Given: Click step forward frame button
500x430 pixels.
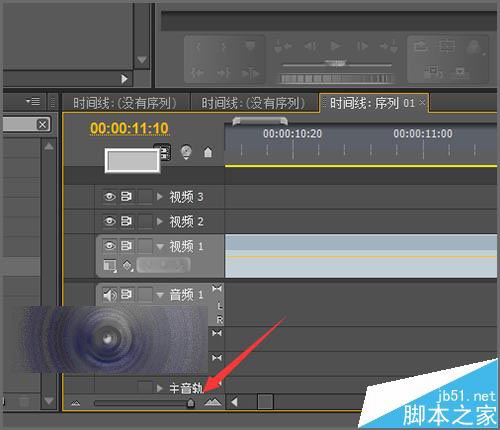Looking at the screenshot, I should (362, 46).
